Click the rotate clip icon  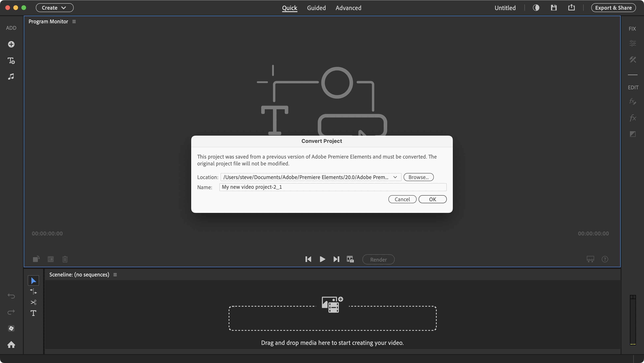[36, 259]
